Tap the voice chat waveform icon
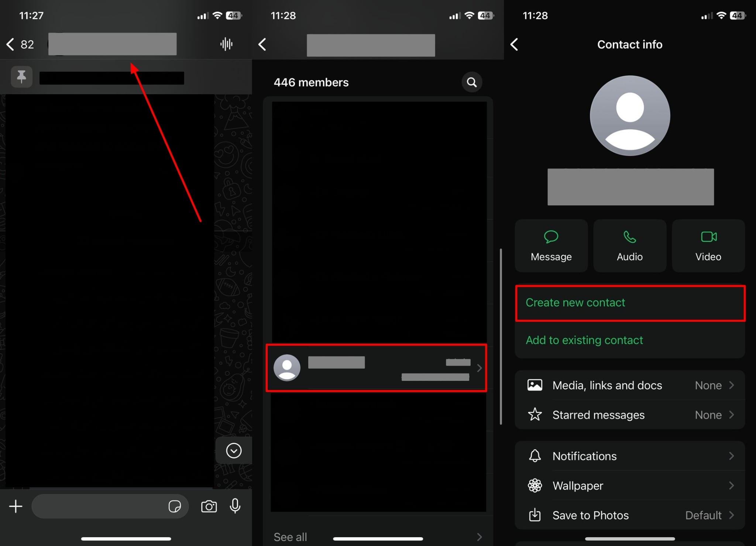756x546 pixels. point(226,44)
